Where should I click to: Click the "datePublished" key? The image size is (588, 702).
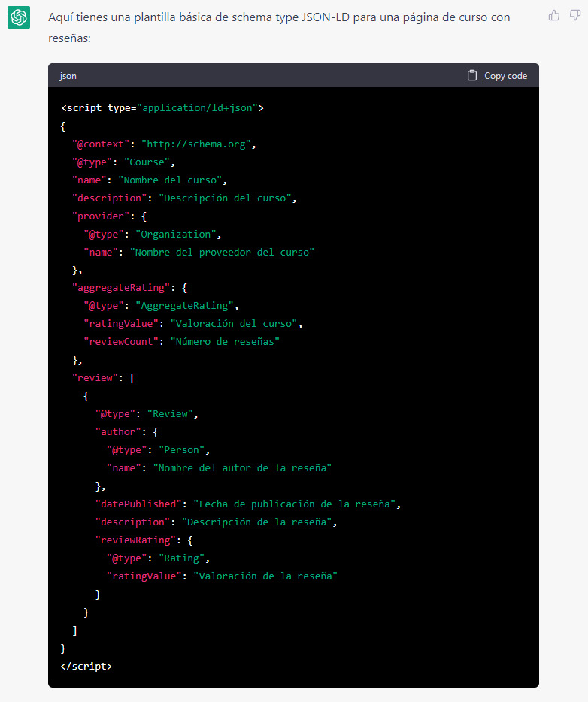coord(138,504)
